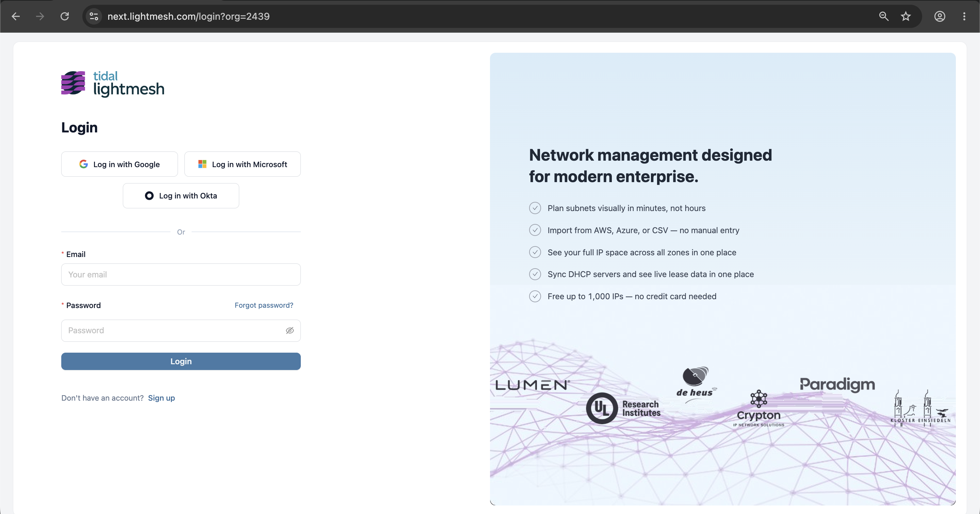Click the Paradigm logo
This screenshot has width=980, height=514.
click(x=837, y=385)
